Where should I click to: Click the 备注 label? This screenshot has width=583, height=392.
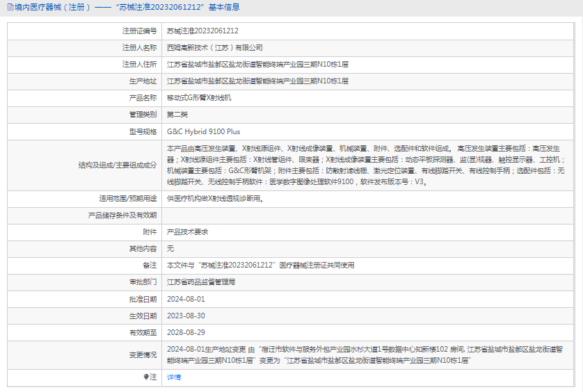150,266
